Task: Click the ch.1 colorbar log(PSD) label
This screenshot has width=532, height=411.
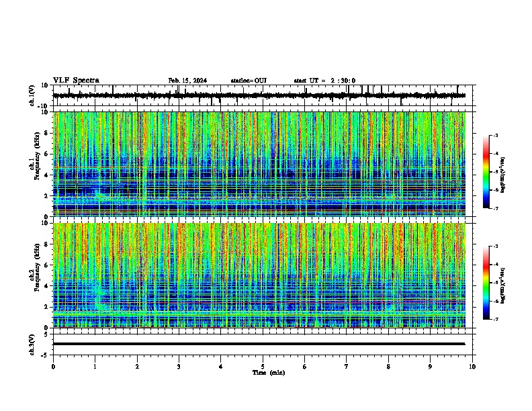Action: coord(502,175)
